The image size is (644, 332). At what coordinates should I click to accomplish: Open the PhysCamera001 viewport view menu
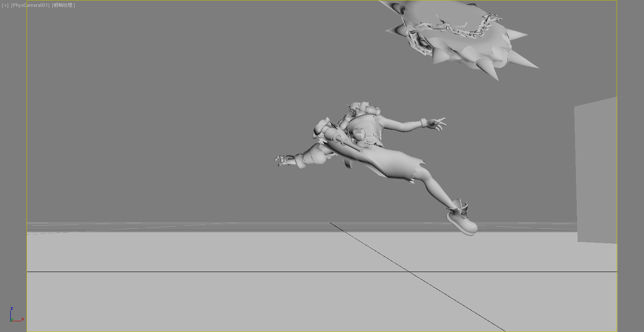coord(30,5)
